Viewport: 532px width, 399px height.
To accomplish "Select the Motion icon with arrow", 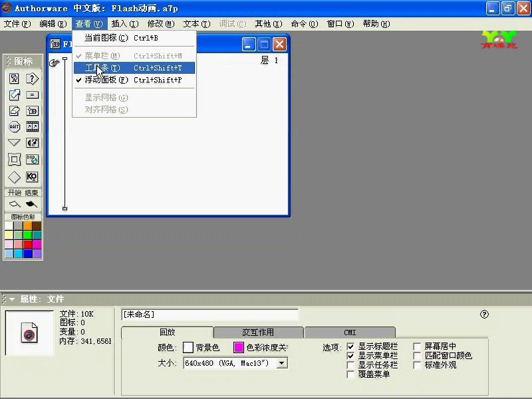I will (x=14, y=94).
